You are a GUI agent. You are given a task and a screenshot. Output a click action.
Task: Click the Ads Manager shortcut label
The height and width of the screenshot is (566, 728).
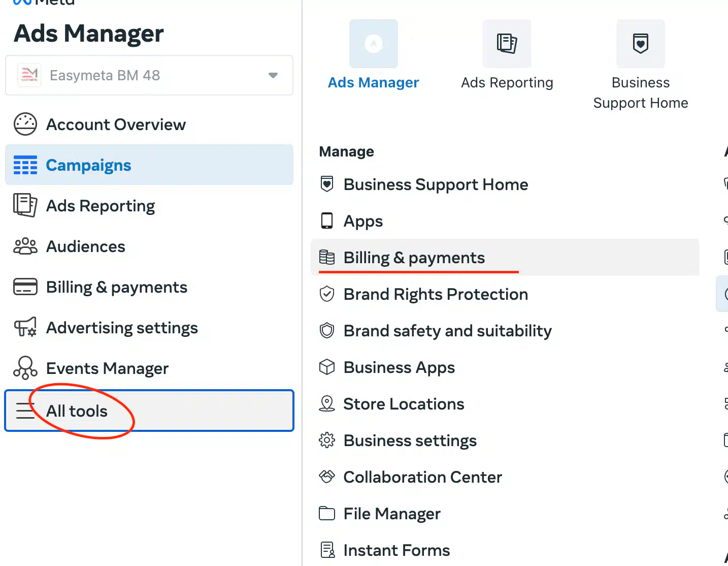click(x=374, y=82)
